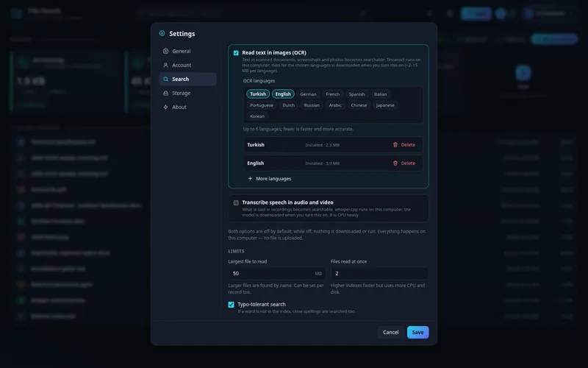Image resolution: width=588 pixels, height=368 pixels.
Task: Select the Arabic OCR language chip
Action: pos(335,105)
